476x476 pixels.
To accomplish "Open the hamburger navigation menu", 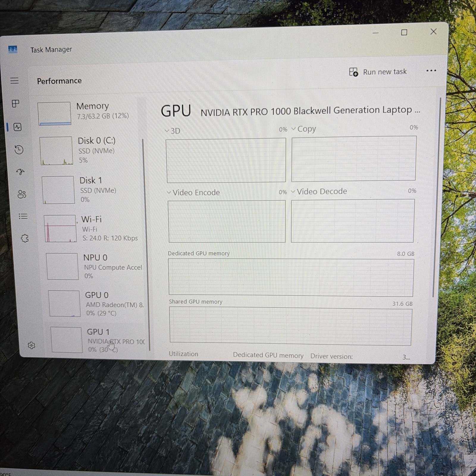I will coord(14,81).
